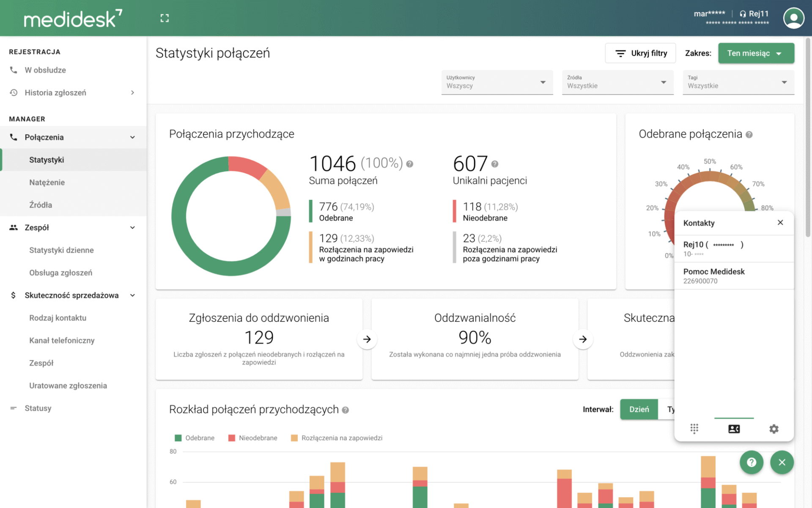
Task: Open Kanał telefoniczny item
Action: (73, 340)
